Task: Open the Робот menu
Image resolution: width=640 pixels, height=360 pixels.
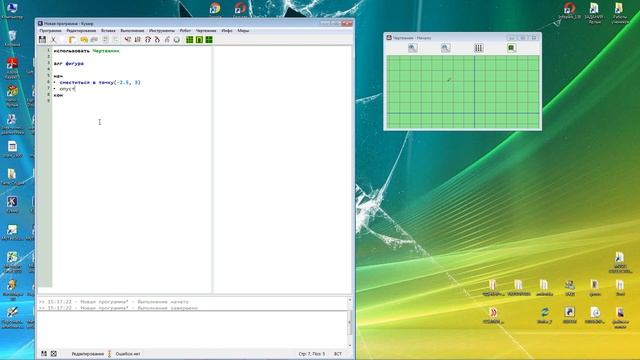Action: (x=185, y=31)
